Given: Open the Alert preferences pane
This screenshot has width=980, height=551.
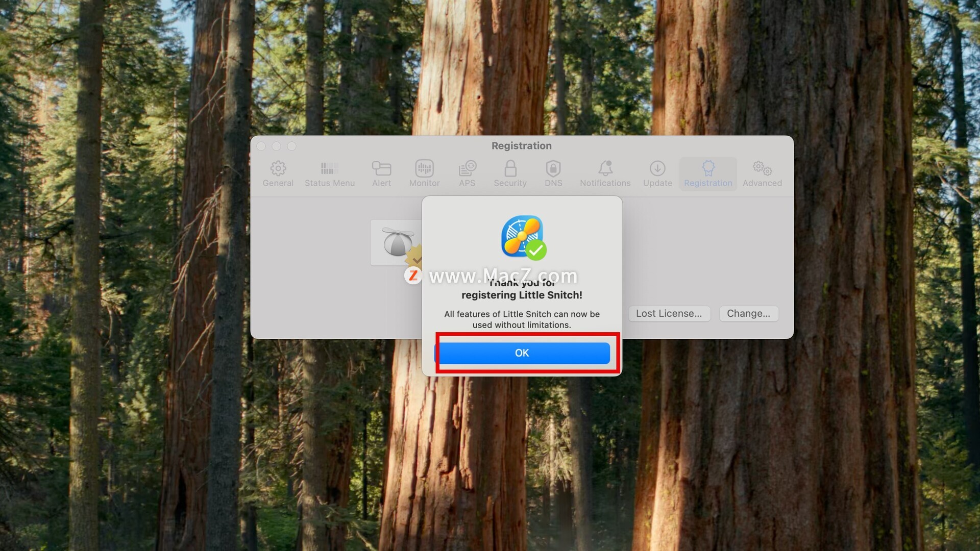Looking at the screenshot, I should (x=381, y=174).
